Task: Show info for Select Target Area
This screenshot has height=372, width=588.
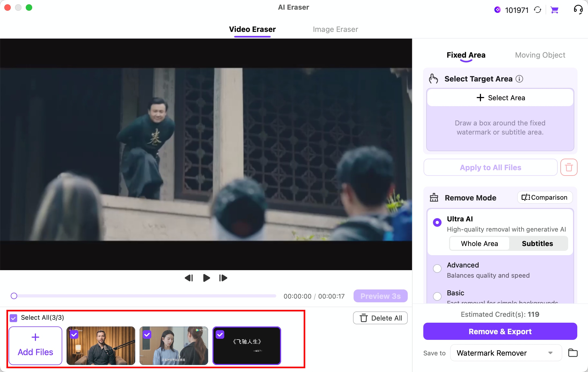Action: point(519,79)
